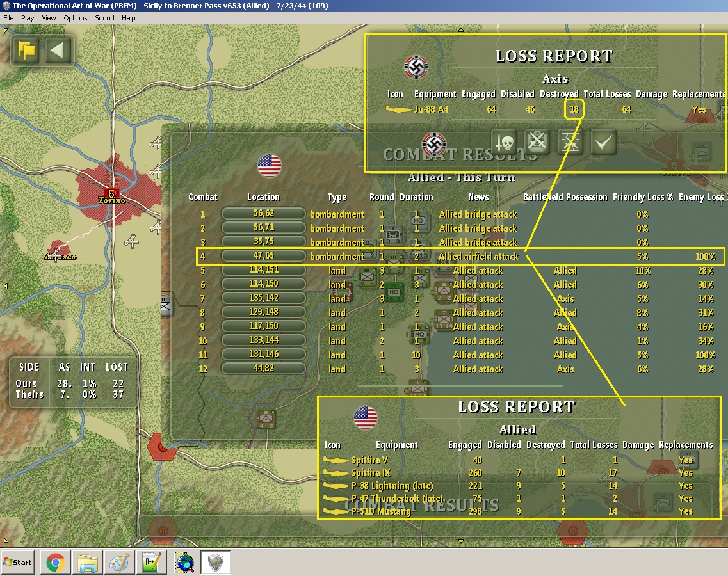Click the skull and sword losses icon
The width and height of the screenshot is (728, 576).
click(504, 142)
